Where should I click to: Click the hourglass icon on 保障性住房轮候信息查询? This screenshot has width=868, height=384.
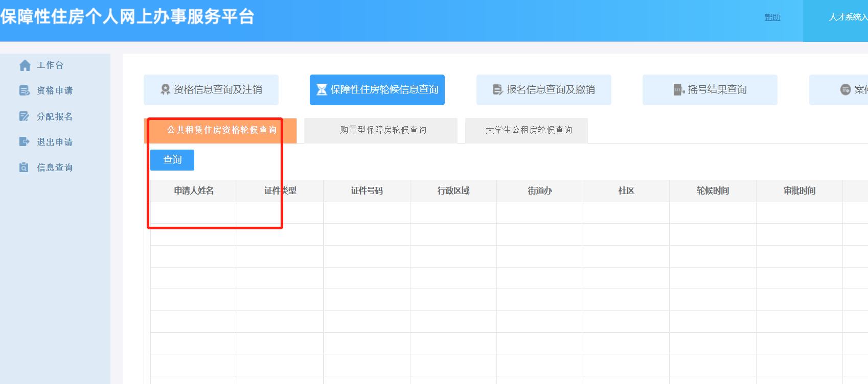pos(322,90)
